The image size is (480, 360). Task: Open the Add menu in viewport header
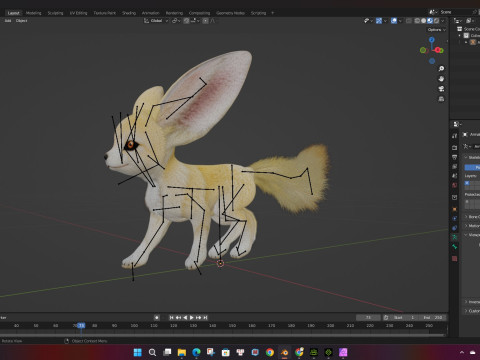[8, 21]
